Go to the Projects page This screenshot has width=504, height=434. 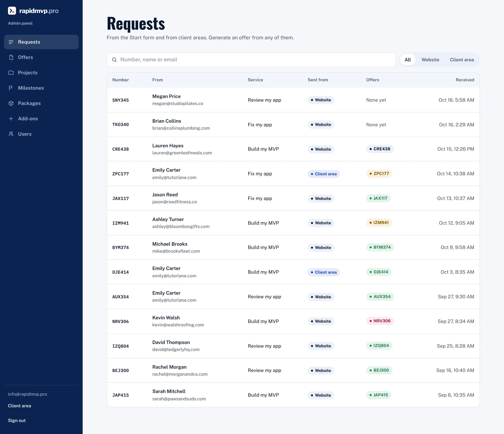41,73
